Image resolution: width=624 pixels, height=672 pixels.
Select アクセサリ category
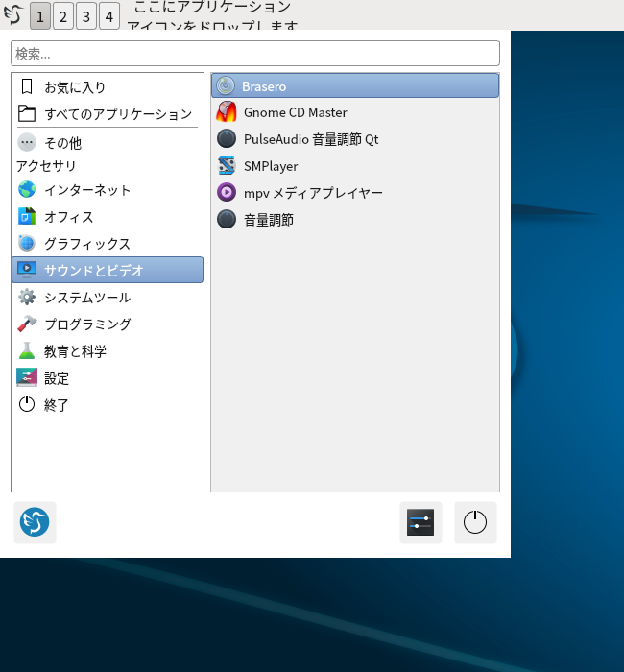coord(108,166)
